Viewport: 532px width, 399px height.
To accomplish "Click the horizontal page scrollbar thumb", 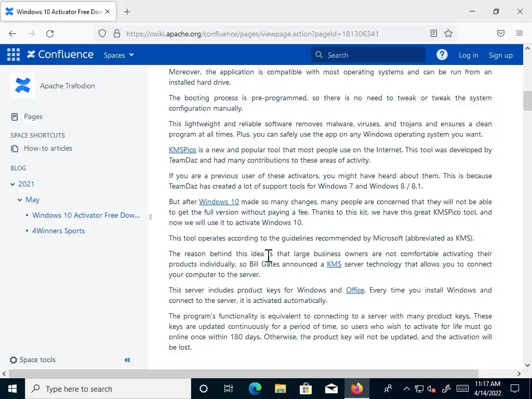I will (x=243, y=374).
